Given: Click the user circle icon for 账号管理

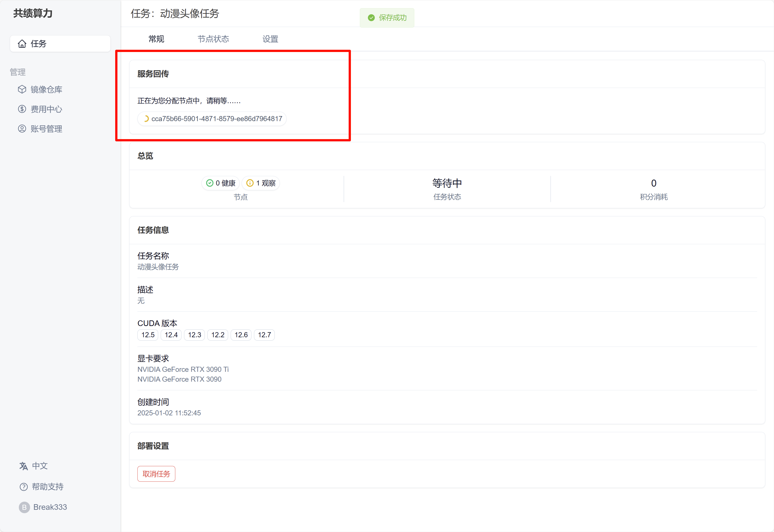Looking at the screenshot, I should pyautogui.click(x=22, y=129).
